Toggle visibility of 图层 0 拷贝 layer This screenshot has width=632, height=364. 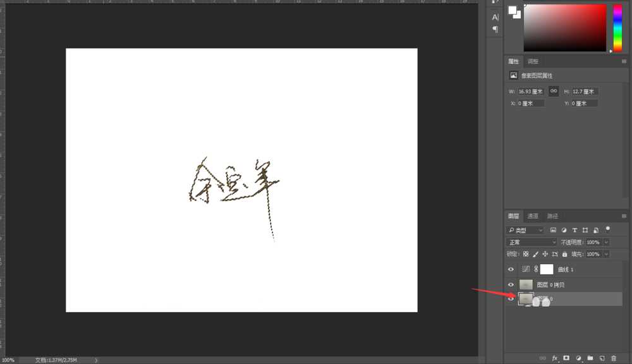(x=511, y=284)
